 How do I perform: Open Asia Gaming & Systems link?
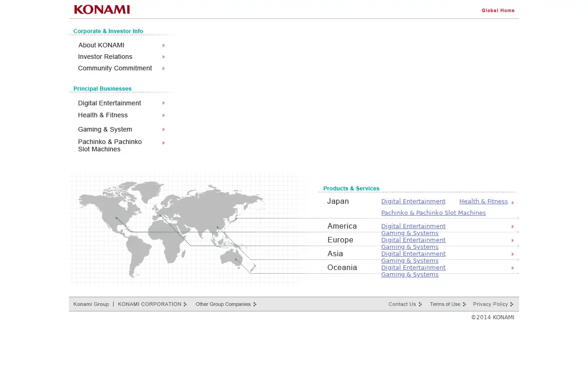(410, 260)
